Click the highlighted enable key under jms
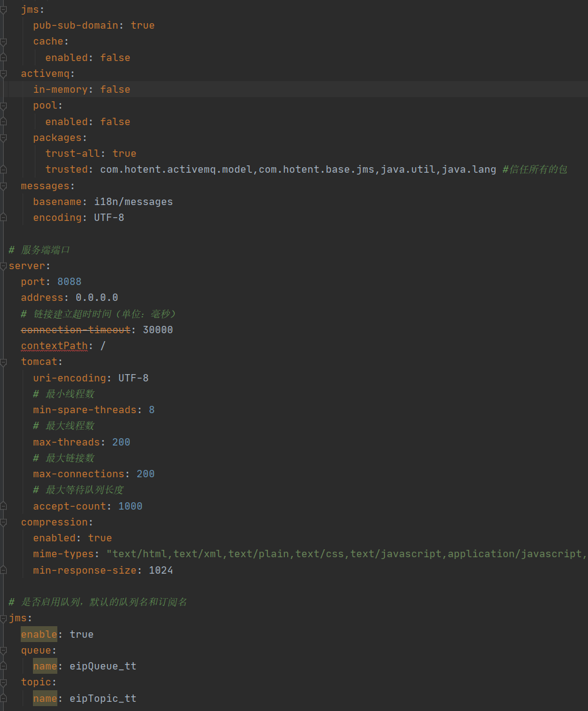This screenshot has width=588, height=711. [x=39, y=635]
